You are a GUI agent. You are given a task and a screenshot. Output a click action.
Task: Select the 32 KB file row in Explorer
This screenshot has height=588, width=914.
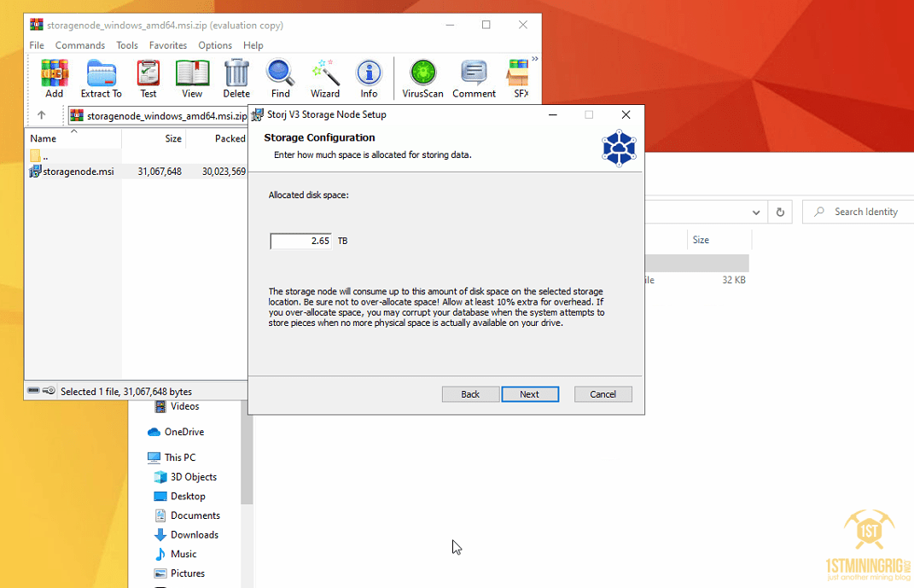[696, 280]
